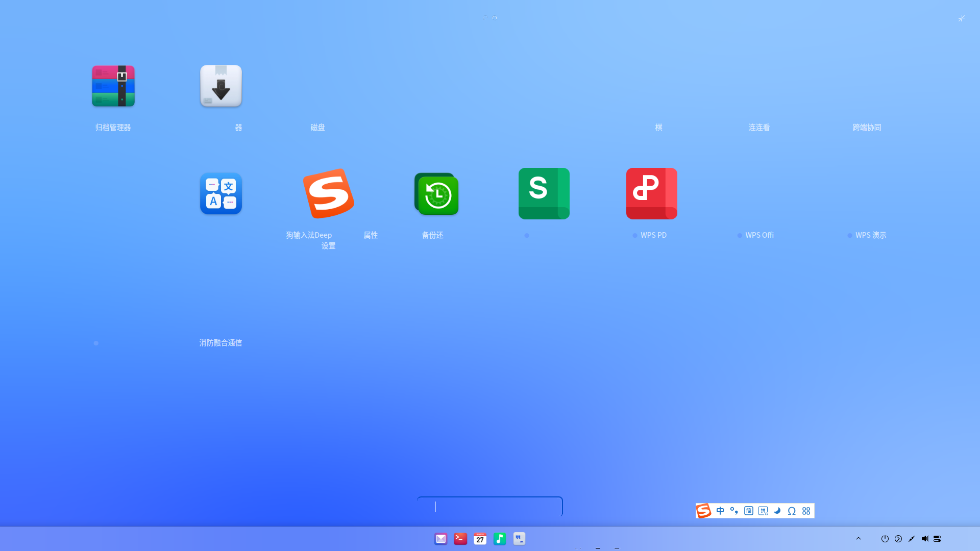Screen dimensions: 980x551
Task: Open the green WPS Spreadsheets icon
Action: click(x=544, y=193)
